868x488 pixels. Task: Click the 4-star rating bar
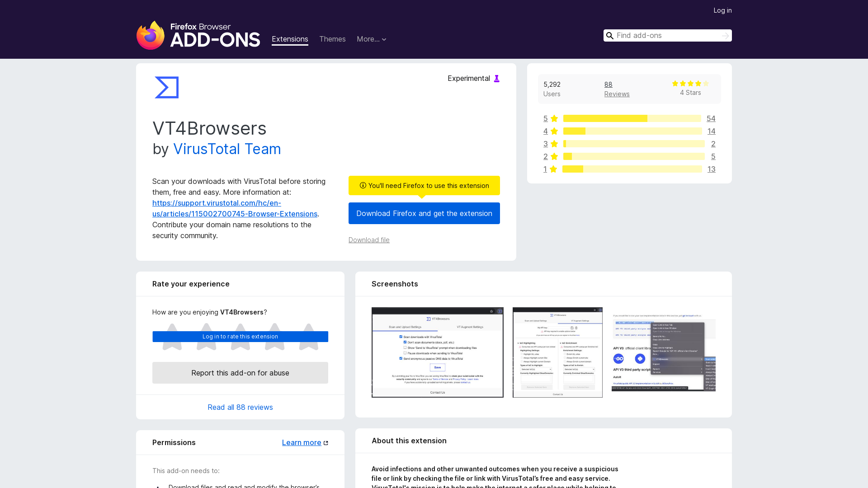click(632, 131)
